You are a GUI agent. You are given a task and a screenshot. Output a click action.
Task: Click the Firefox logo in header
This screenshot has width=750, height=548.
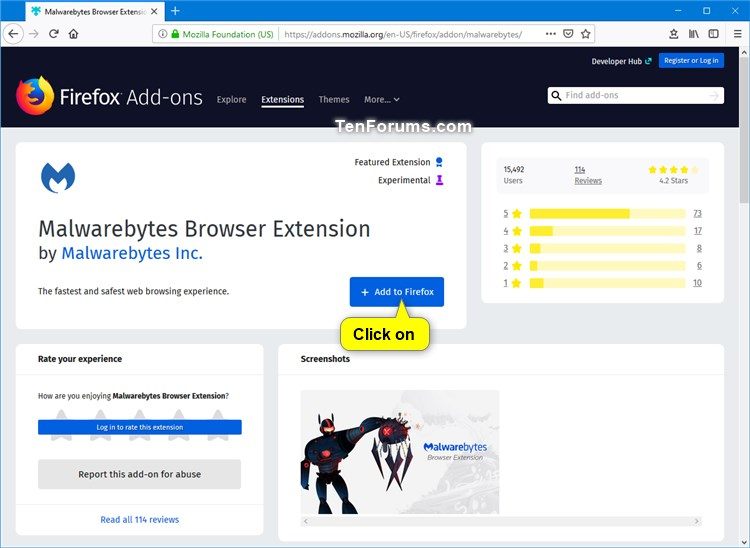(34, 96)
